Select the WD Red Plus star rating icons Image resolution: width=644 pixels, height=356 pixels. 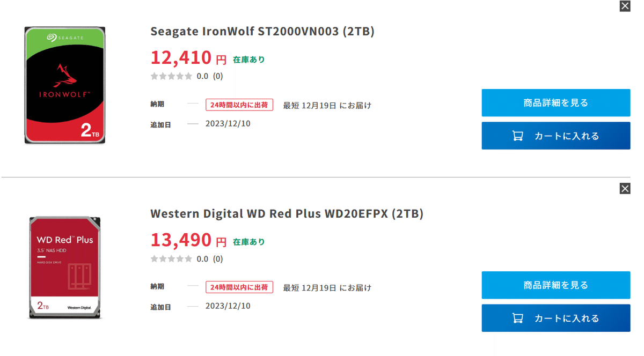pos(171,259)
